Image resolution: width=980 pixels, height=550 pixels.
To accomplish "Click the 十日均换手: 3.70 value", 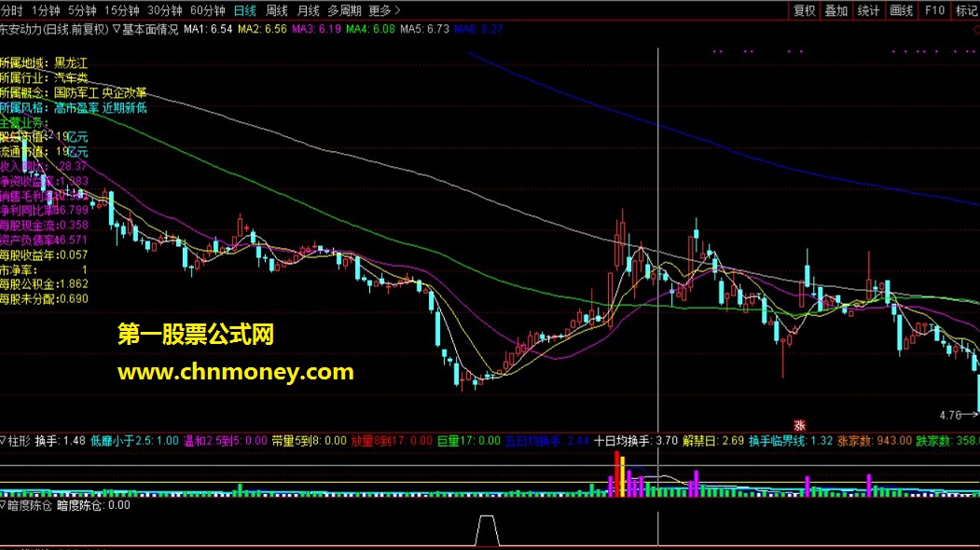I will click(636, 441).
